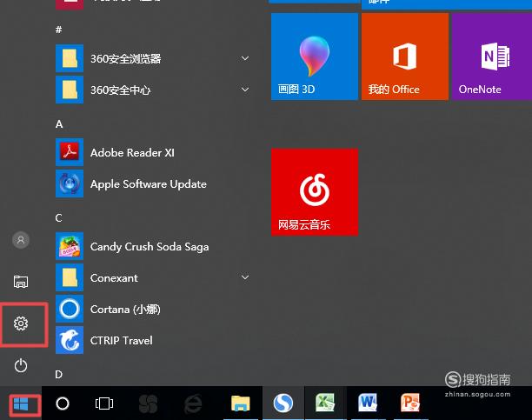The image size is (532, 420).
Task: Click the letter C section header
Action: pyautogui.click(x=59, y=218)
